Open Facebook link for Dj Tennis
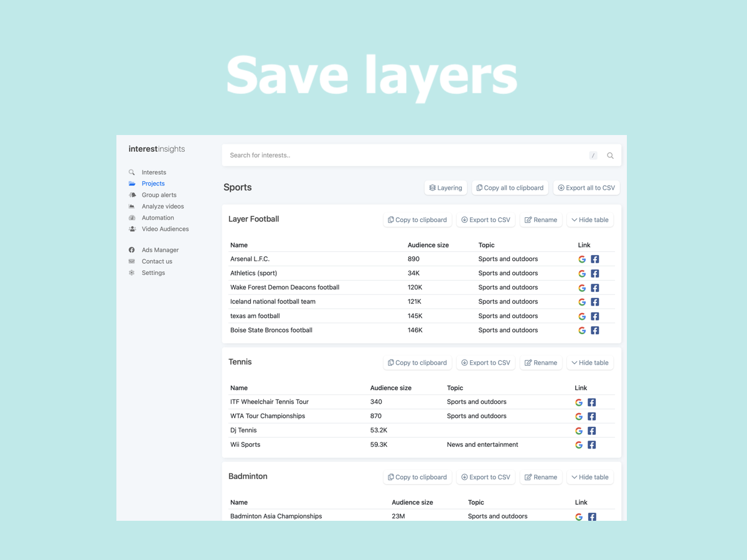Image resolution: width=747 pixels, height=560 pixels. [592, 431]
